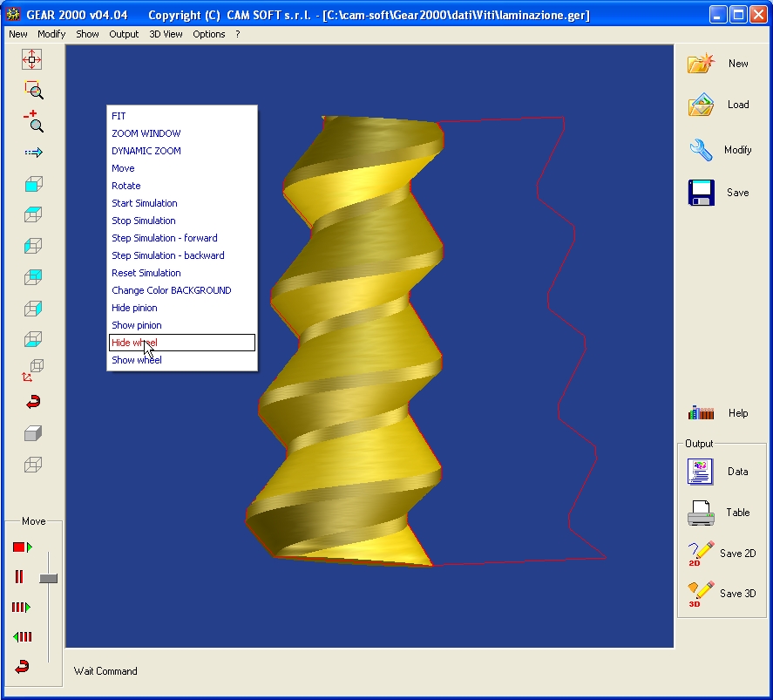Select the Move tool dashed blue arrow

pos(33,153)
